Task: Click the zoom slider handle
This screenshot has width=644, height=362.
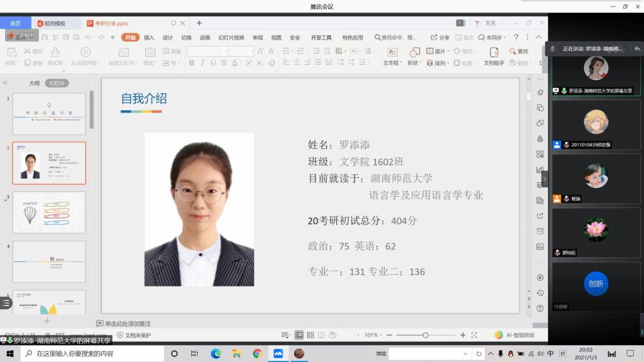Action: [x=426, y=335]
